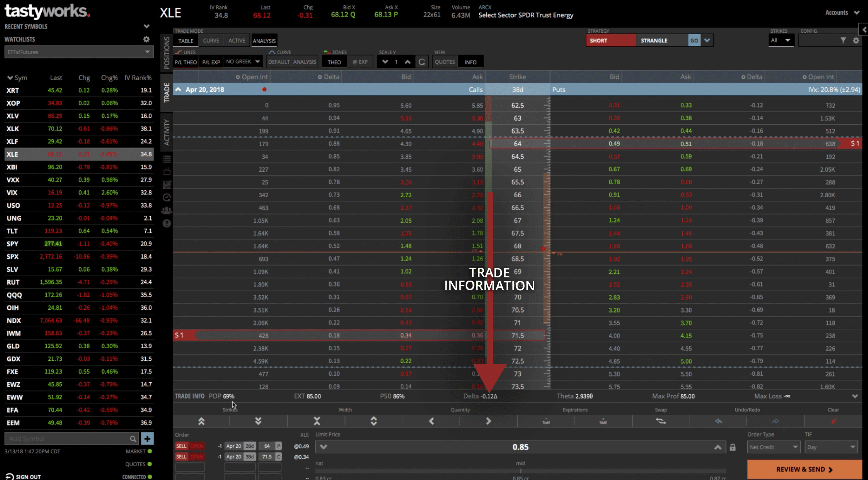Shorten expiration with minus TIME icon
Viewport: 868px width, 480px height.
[546, 421]
